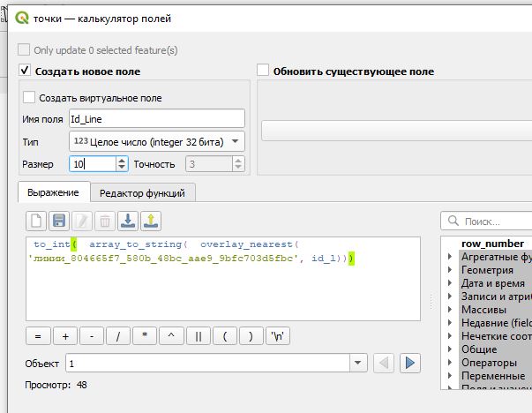Enable 'Создать виртуальное поле' checkbox

tap(29, 97)
